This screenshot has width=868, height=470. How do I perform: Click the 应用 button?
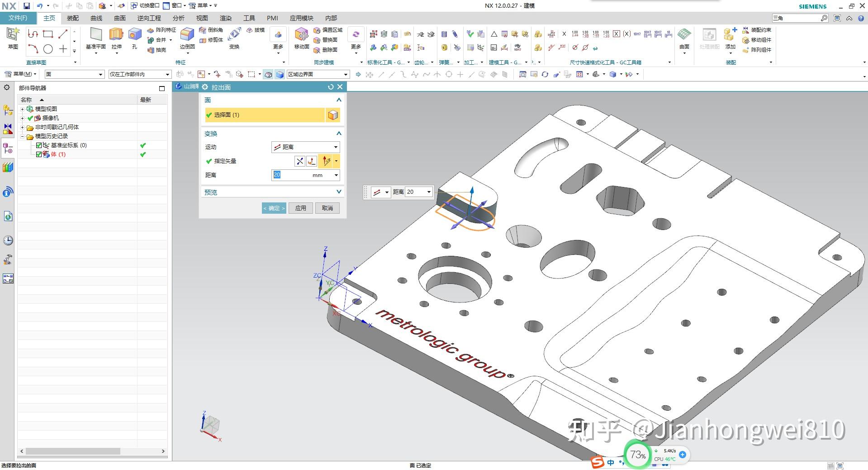coord(301,208)
